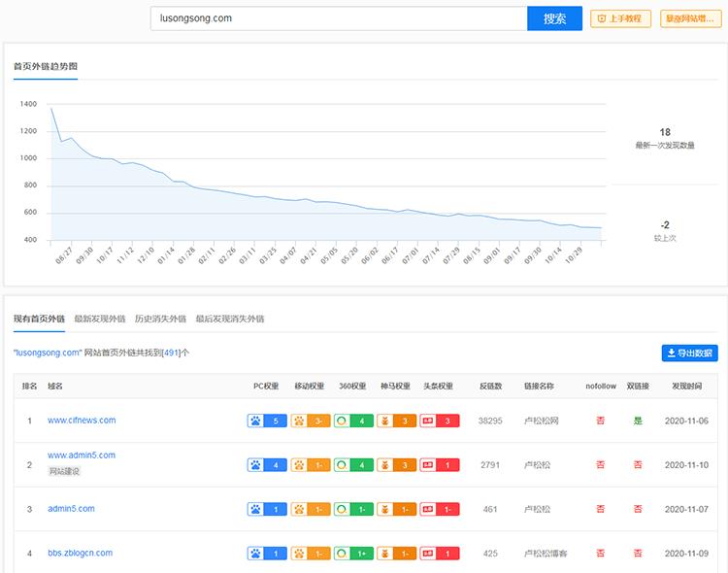This screenshot has height=573, width=728.
Task: Click the nofollow column header
Action: [601, 387]
